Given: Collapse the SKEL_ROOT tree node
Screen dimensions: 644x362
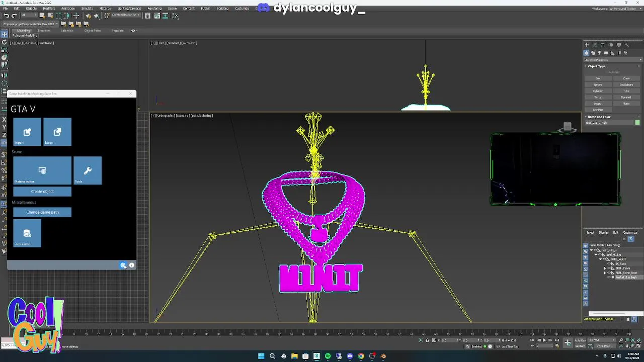Looking at the screenshot, I should tap(601, 259).
